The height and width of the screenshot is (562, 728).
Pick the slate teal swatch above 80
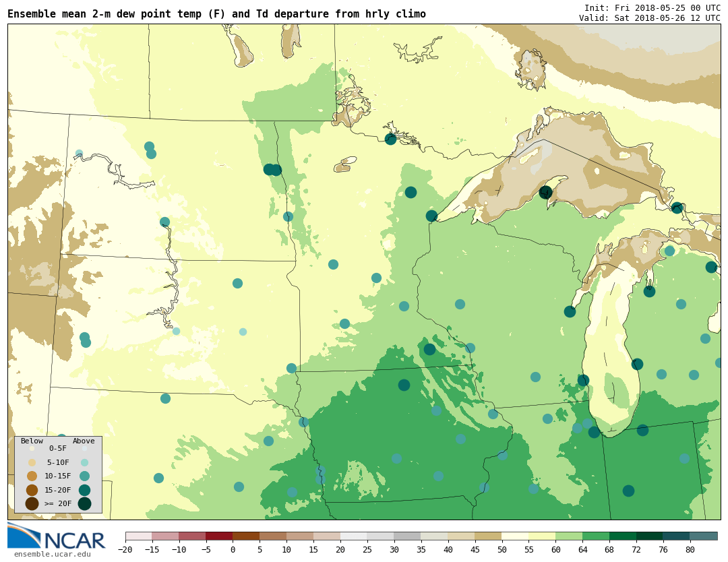(x=704, y=536)
